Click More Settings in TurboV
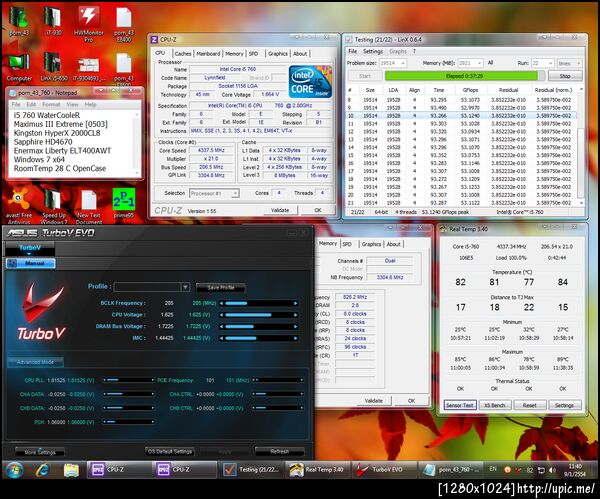 (40, 452)
